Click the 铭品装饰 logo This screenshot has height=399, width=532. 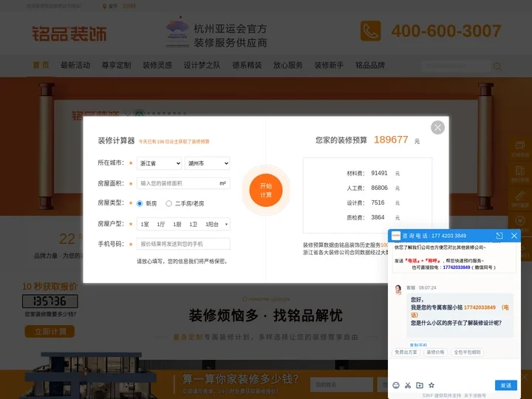coord(69,33)
